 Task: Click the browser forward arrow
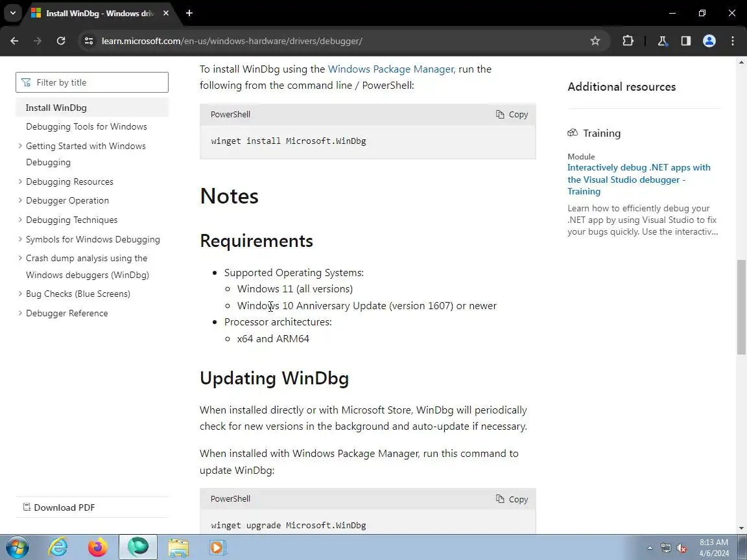37,41
